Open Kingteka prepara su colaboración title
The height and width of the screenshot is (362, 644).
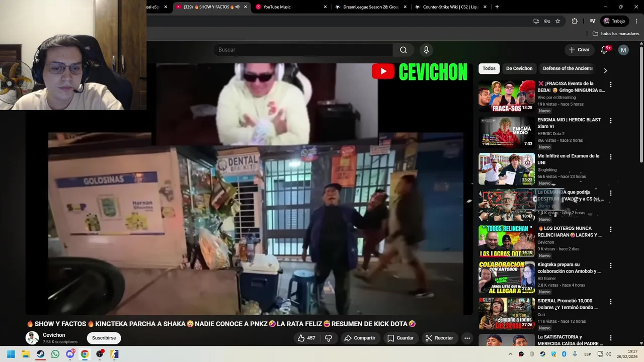[x=569, y=268]
